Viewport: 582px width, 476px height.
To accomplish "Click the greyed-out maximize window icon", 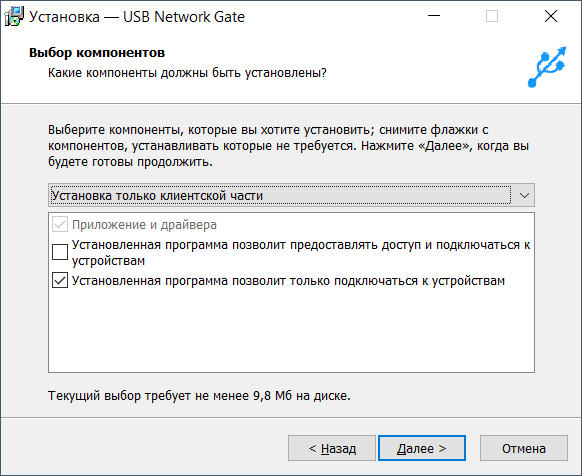I will tap(492, 16).
